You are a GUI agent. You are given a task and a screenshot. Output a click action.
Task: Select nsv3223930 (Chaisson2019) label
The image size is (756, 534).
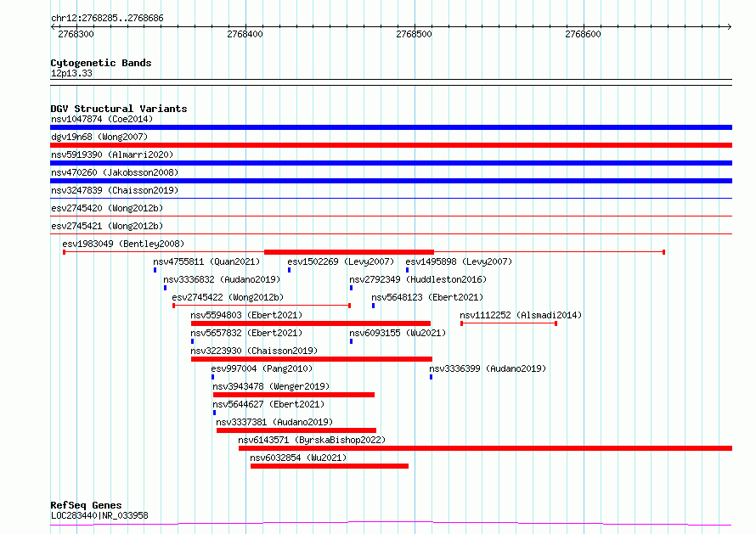tap(254, 351)
